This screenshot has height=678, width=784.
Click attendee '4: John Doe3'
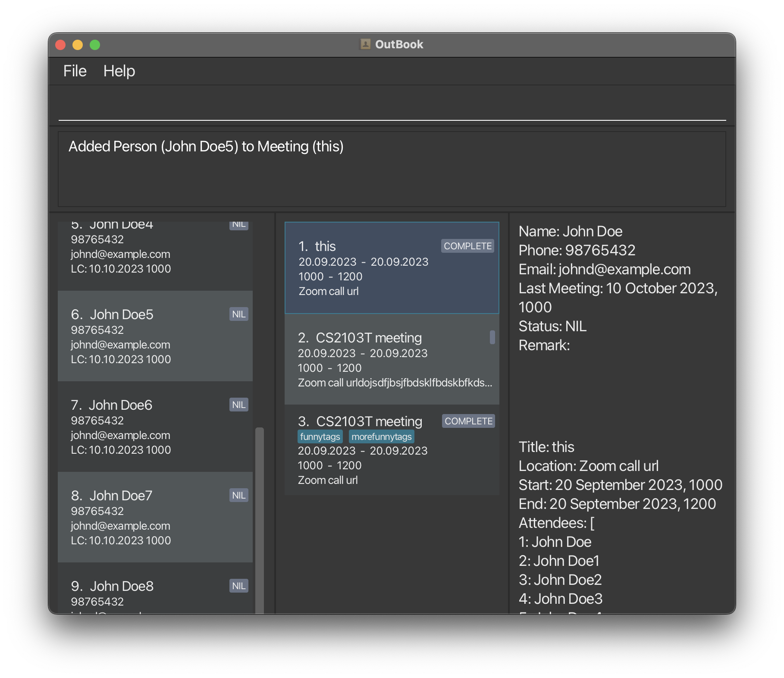561,599
